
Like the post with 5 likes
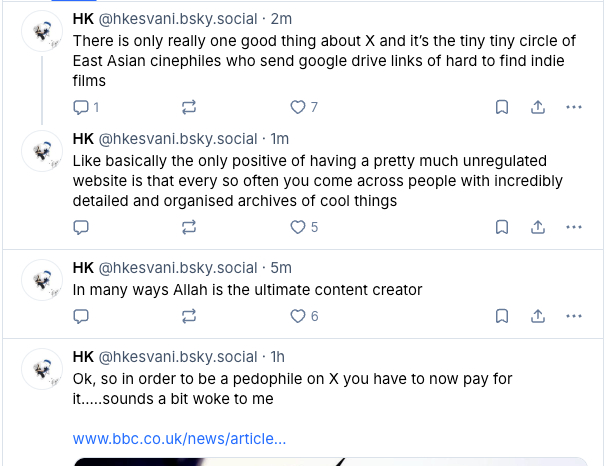click(297, 227)
